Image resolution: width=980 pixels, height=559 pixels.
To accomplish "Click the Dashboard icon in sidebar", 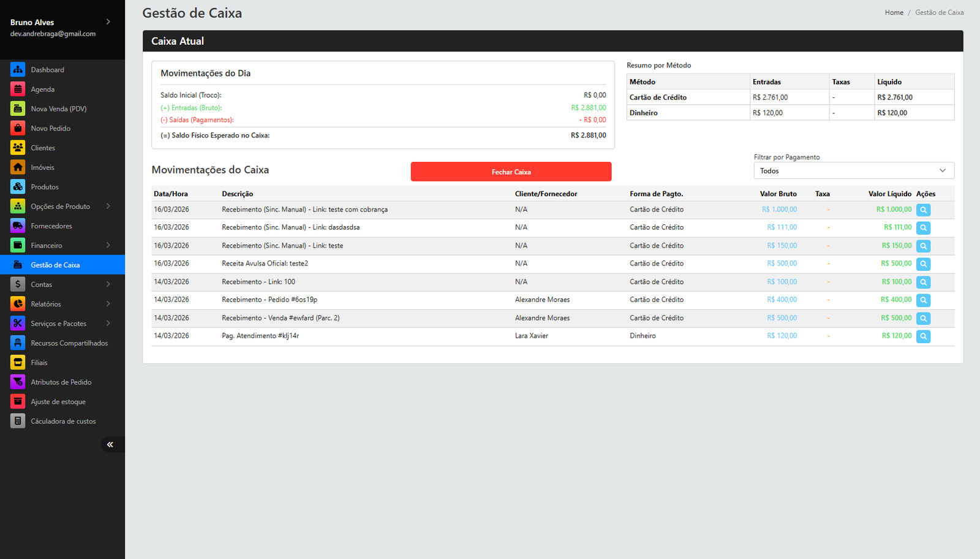I will click(18, 70).
